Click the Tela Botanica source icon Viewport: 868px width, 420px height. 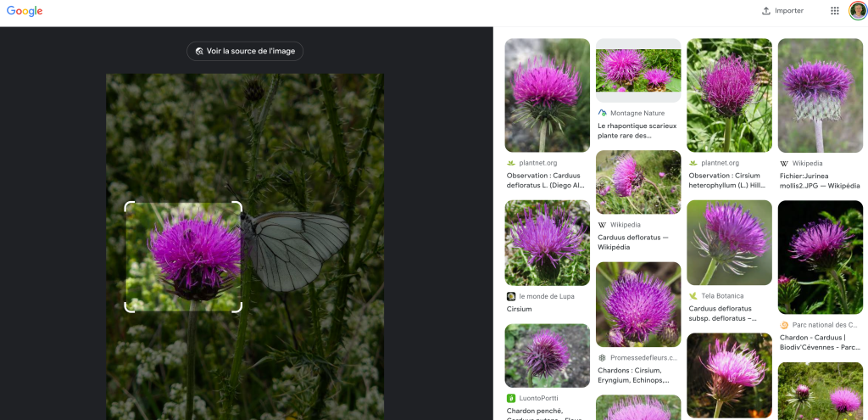pos(693,296)
